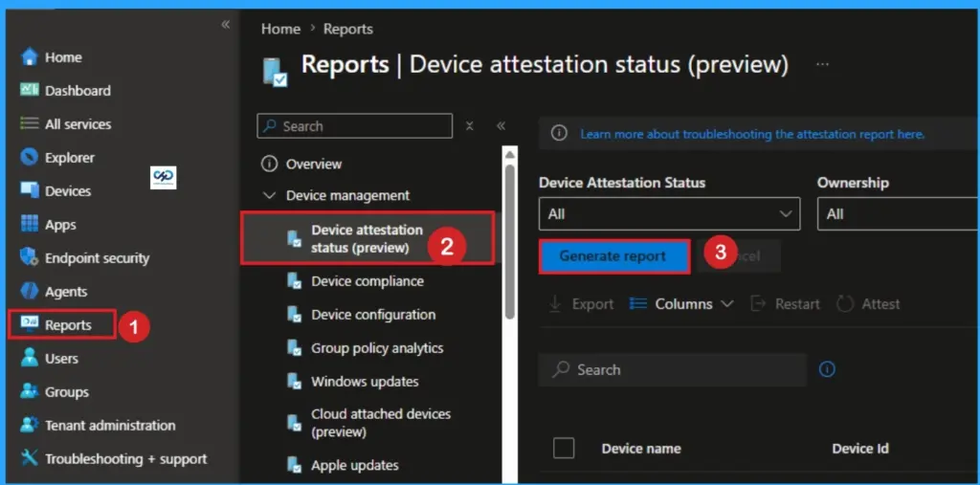Click the Export toolbar button
980x485 pixels.
pyautogui.click(x=581, y=304)
